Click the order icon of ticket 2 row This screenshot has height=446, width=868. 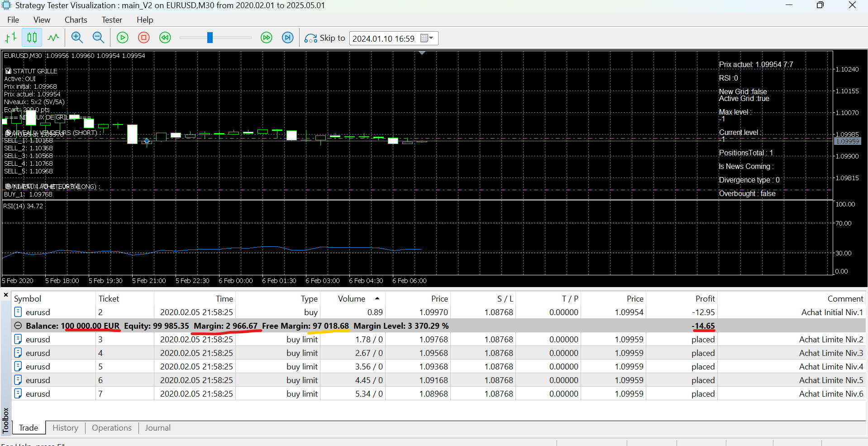pyautogui.click(x=18, y=312)
